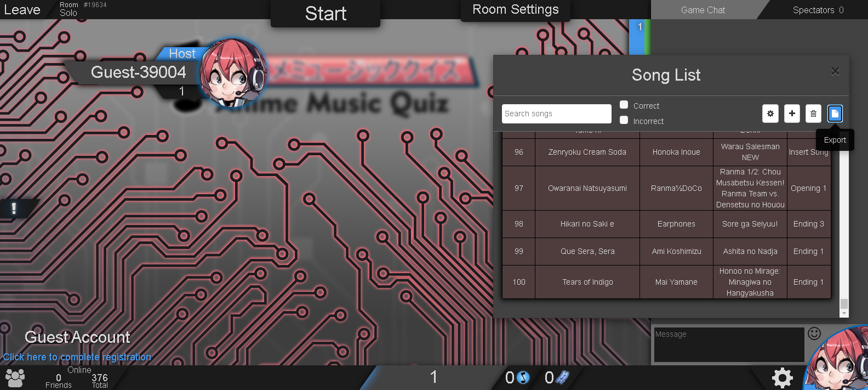Viewport: 868px width, 390px height.
Task: Click the blue note currency icon
Action: pos(523,377)
